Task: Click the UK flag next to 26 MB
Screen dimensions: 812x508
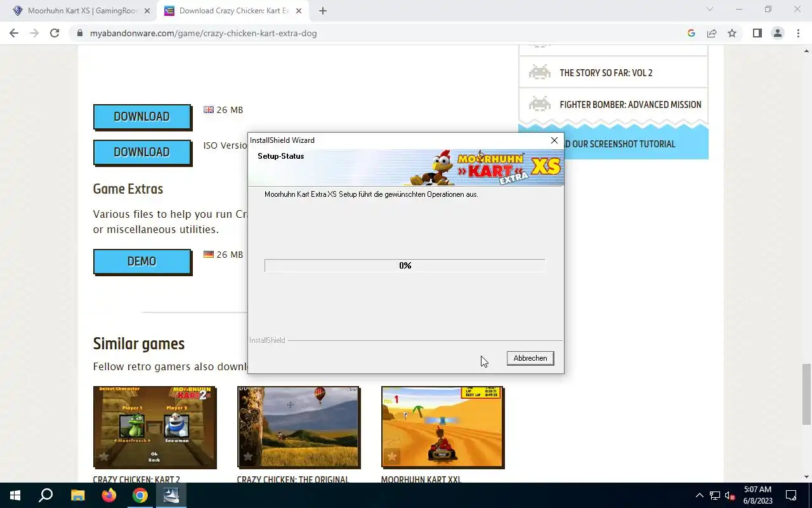Action: click(209, 110)
